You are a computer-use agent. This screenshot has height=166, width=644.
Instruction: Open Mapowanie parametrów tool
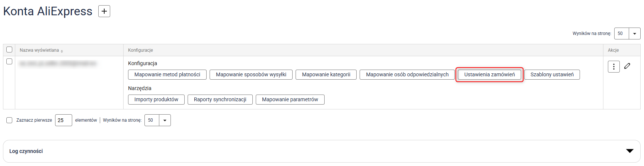coord(290,99)
